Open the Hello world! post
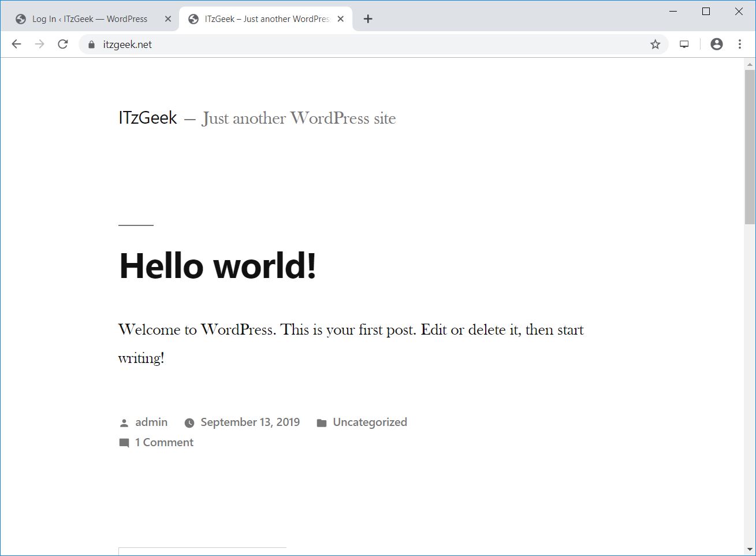The image size is (756, 556). pyautogui.click(x=218, y=266)
